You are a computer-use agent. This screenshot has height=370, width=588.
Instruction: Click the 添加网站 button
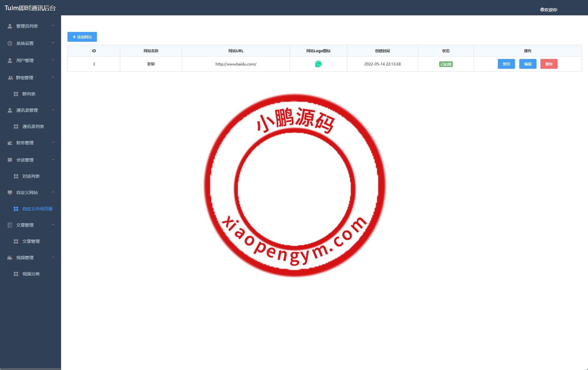[82, 37]
